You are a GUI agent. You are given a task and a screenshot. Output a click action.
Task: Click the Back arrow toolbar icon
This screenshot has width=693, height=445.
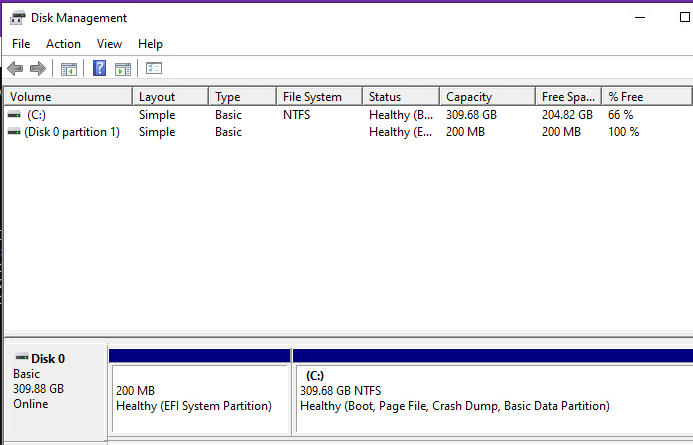[x=15, y=68]
